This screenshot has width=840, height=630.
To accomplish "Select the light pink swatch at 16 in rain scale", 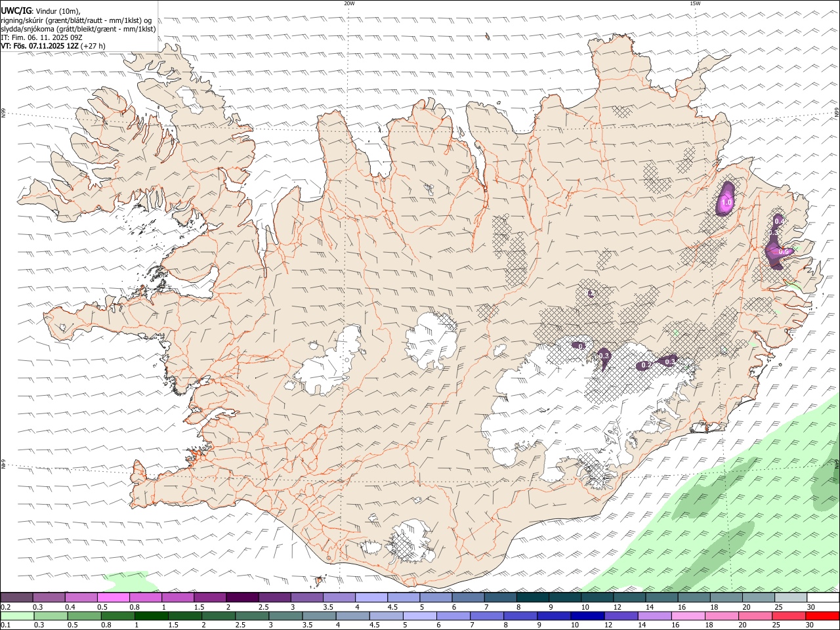I will coord(688,616).
